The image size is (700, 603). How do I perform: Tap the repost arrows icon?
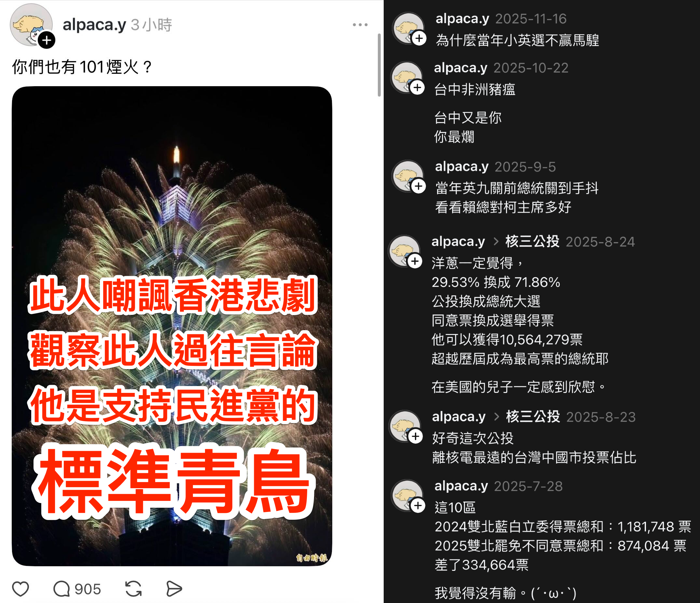pos(133,589)
